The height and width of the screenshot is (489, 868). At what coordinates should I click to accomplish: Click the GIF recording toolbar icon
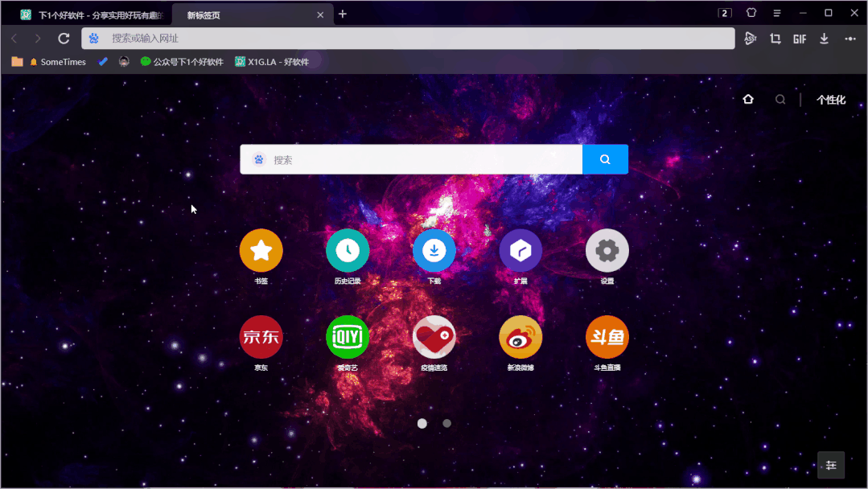(800, 39)
